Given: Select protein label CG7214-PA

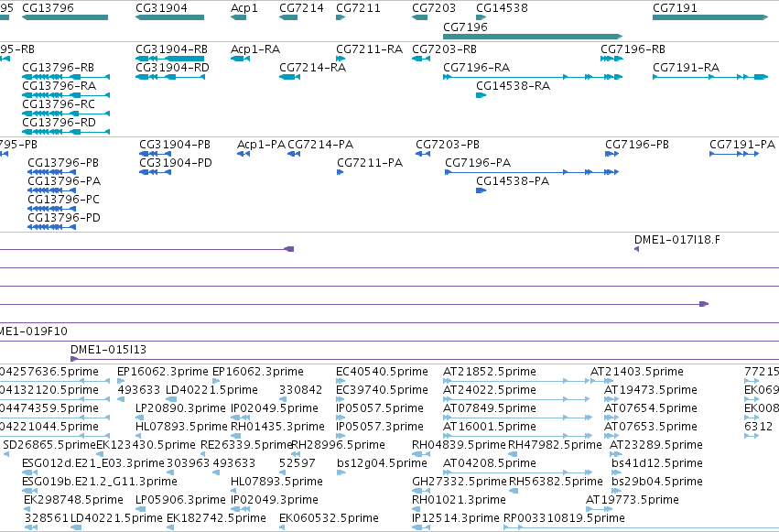Looking at the screenshot, I should coord(320,145).
